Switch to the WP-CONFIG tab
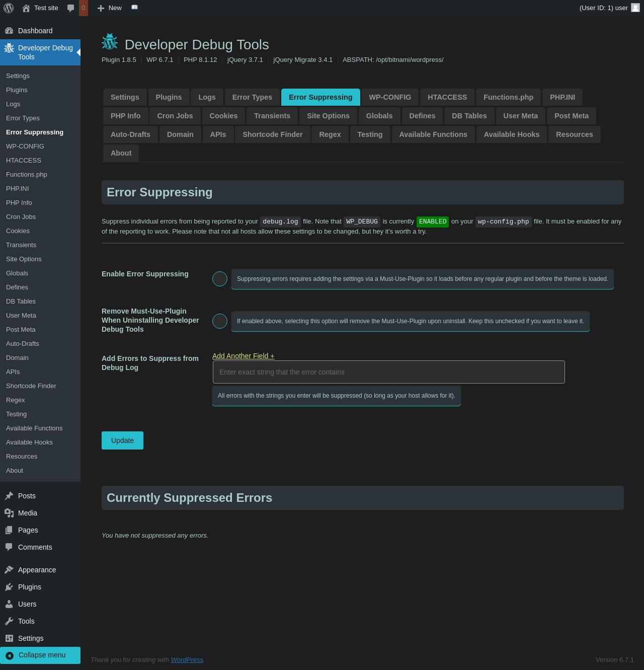The width and height of the screenshot is (644, 670). (390, 97)
